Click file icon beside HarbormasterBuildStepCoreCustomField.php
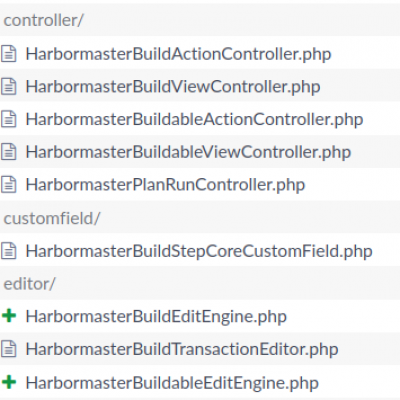Image resolution: width=400 pixels, height=400 pixels. coord(8,251)
